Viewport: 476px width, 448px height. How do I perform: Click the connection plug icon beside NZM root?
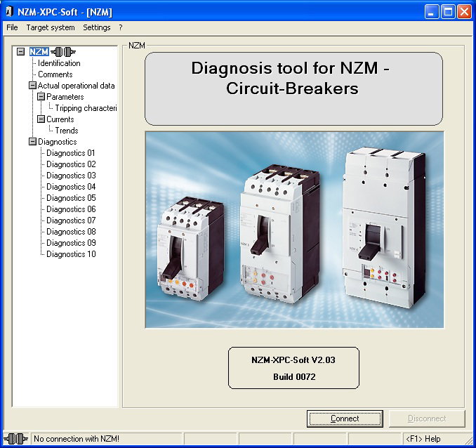click(x=63, y=52)
